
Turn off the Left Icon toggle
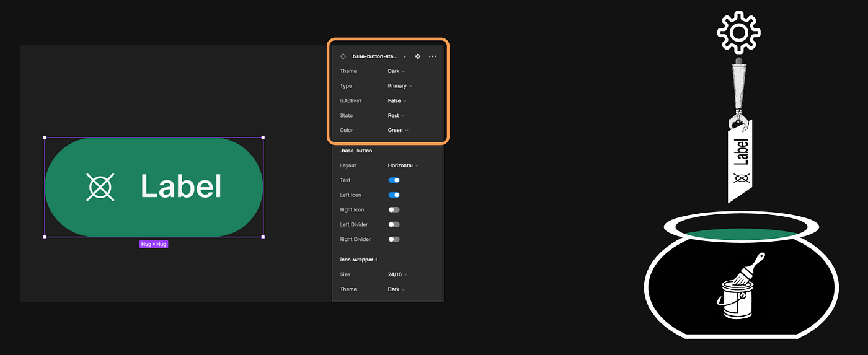point(394,195)
